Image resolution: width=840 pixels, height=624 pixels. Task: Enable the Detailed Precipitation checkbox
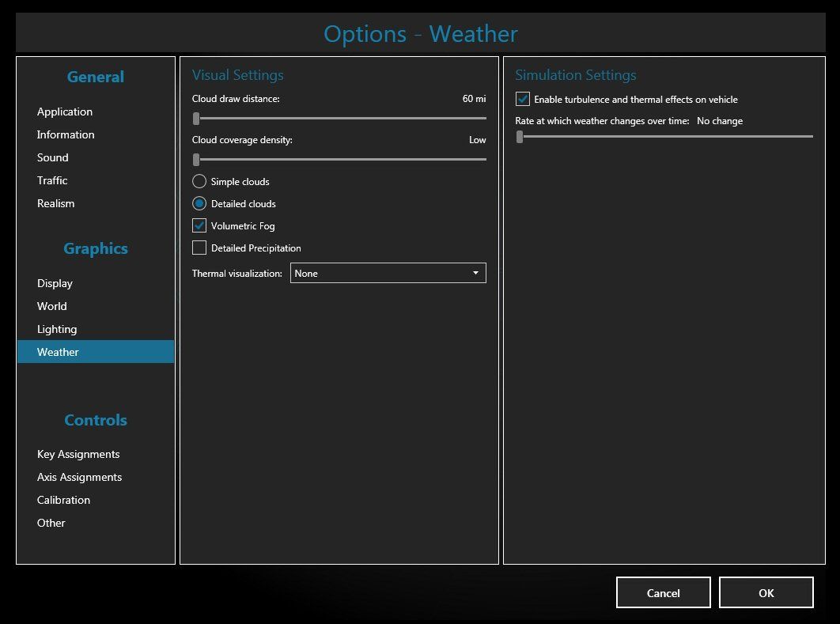pyautogui.click(x=199, y=248)
